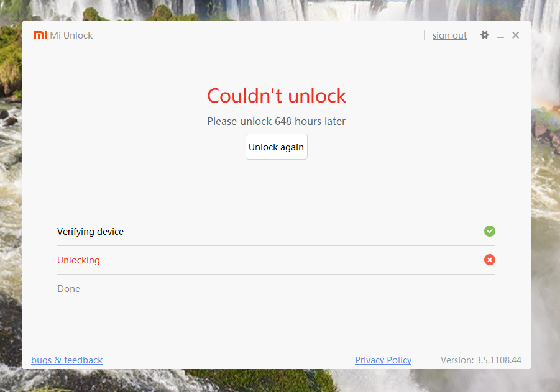Click the red error icon on Unlocking
The width and height of the screenshot is (560, 392).
(490, 260)
